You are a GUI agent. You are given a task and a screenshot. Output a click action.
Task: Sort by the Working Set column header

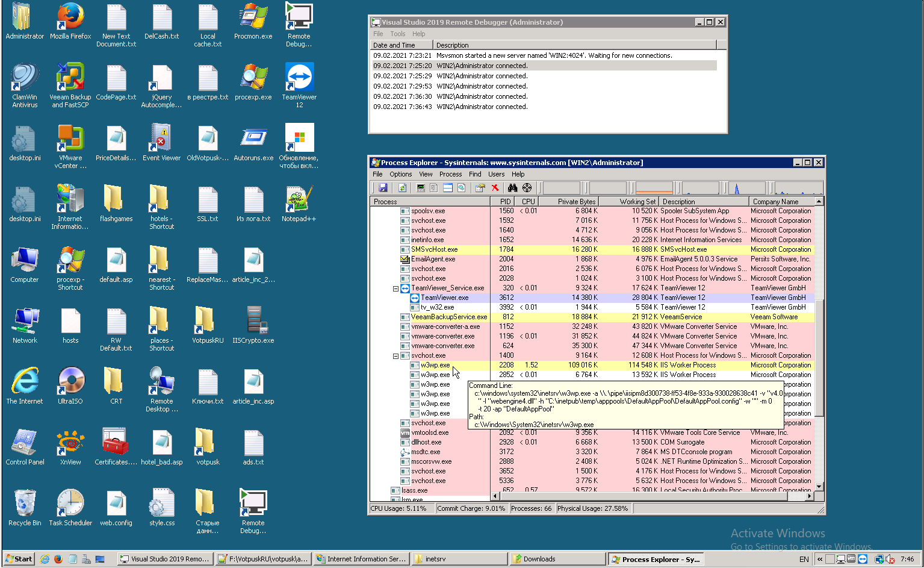pos(628,202)
